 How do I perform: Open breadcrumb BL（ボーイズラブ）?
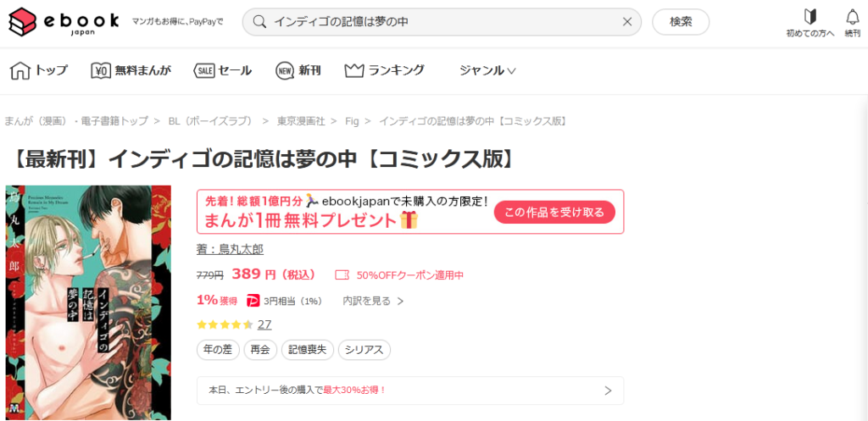[210, 121]
